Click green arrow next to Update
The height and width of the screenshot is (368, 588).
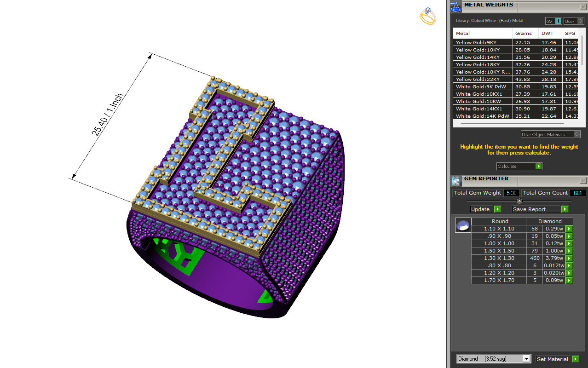click(497, 209)
